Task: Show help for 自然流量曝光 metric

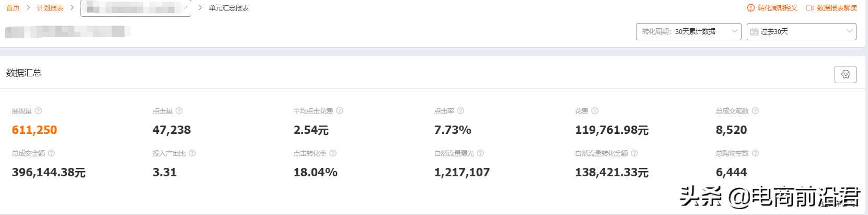Action: pyautogui.click(x=480, y=153)
